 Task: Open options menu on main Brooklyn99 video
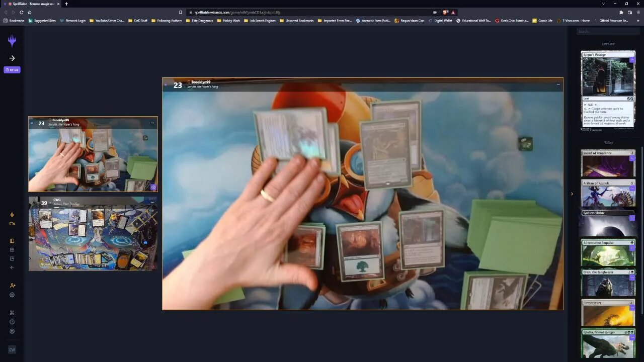pos(557,84)
